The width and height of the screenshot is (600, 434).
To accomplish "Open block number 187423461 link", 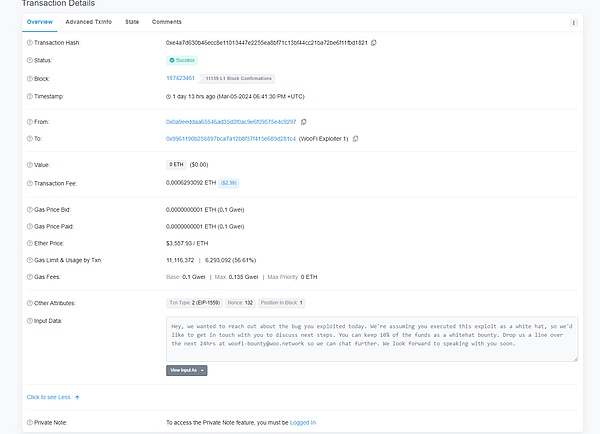I will point(180,78).
